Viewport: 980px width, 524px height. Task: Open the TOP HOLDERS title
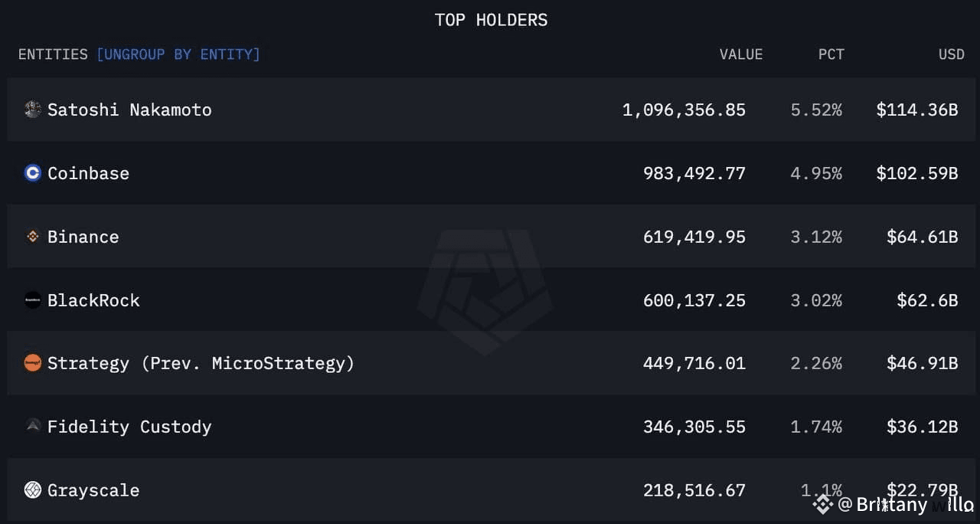491,20
